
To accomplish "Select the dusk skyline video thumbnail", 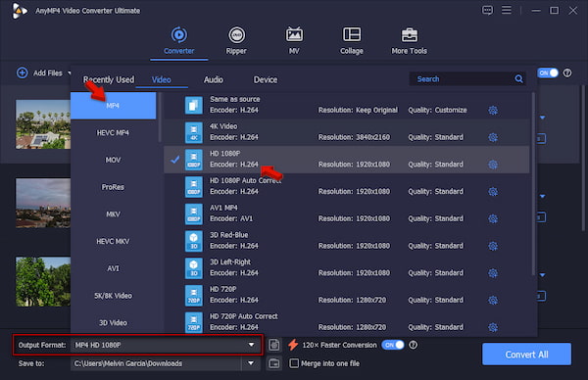I will click(43, 203).
